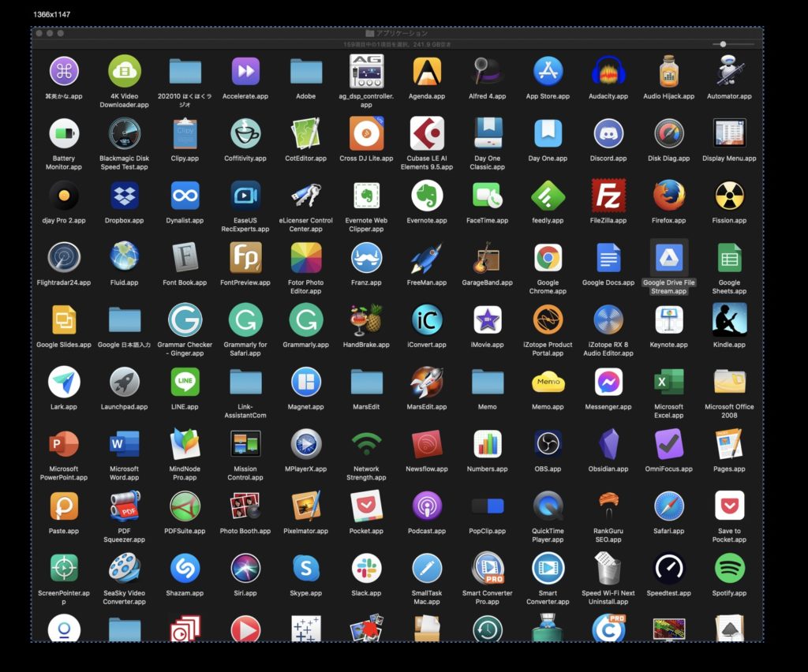Screen dimensions: 808x672
Task: Select the Photo Booth icon
Action: click(245, 506)
